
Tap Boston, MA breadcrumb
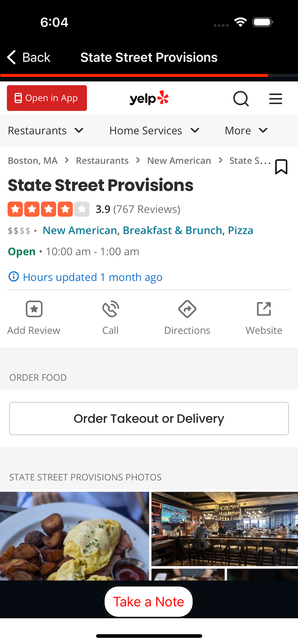(x=33, y=160)
